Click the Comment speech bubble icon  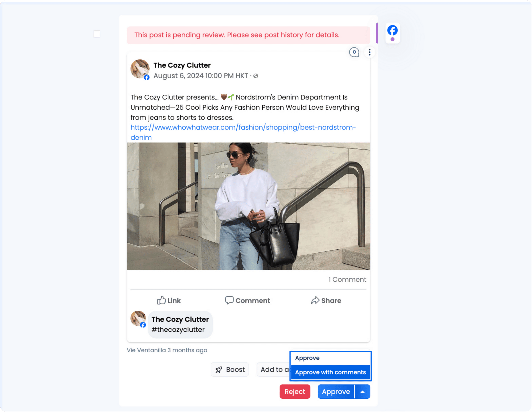tap(229, 300)
